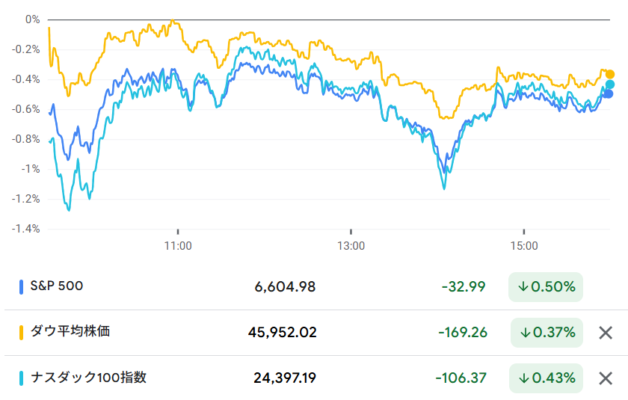Viewport: 628px width, 400px height.
Task: Click the ナスダック point change -106.37
Action: [460, 378]
